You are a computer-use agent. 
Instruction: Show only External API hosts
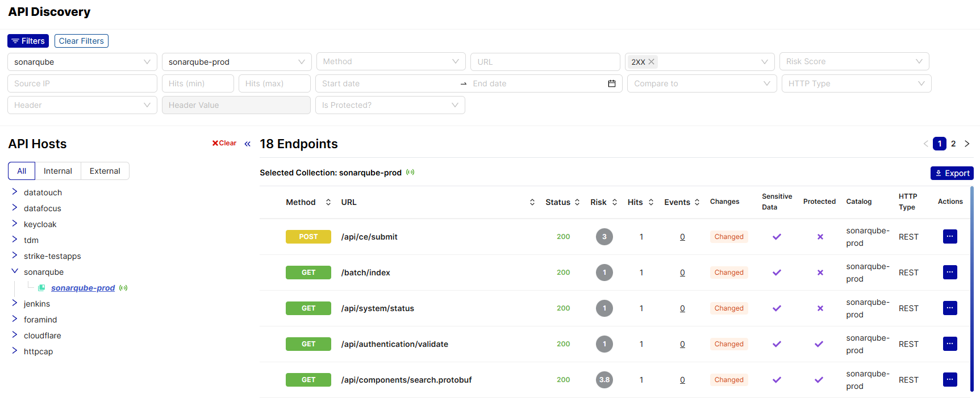105,171
